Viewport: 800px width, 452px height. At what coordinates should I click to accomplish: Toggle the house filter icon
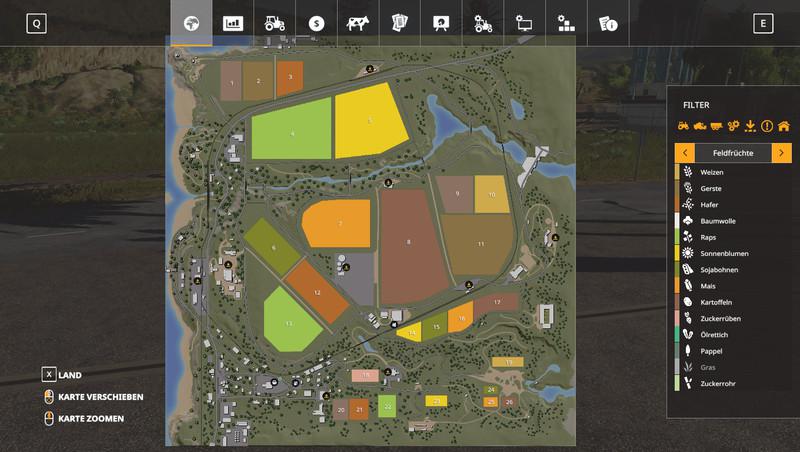click(783, 126)
